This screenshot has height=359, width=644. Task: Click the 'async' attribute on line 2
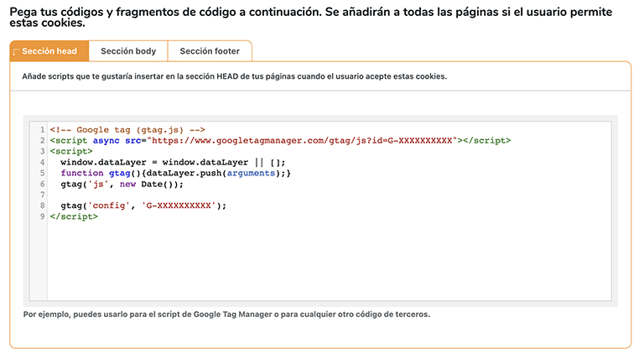[106, 140]
